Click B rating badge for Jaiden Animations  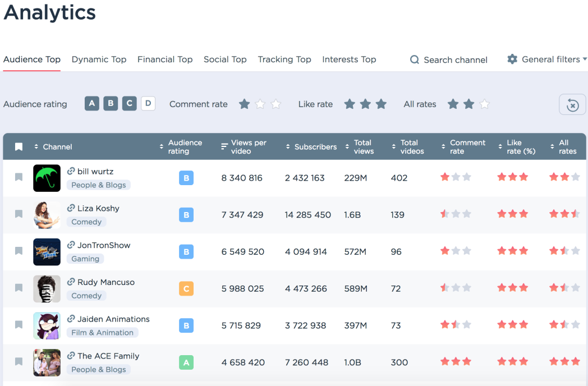(186, 325)
